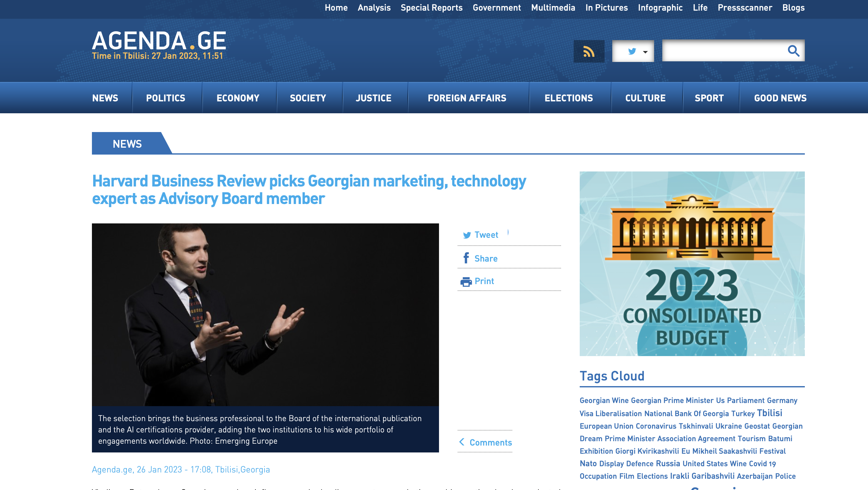Image resolution: width=868 pixels, height=490 pixels.
Task: Select the SPORT navigation tab
Action: tap(709, 98)
